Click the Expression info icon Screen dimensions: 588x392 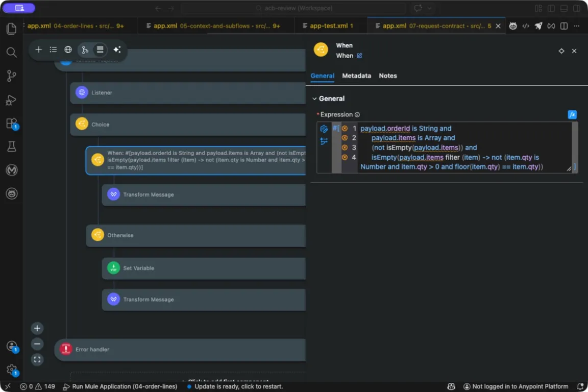point(357,115)
